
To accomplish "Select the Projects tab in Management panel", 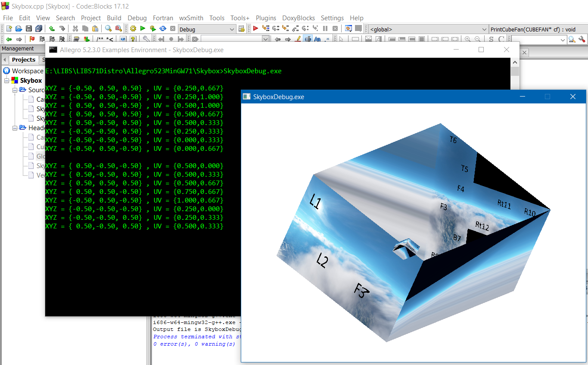I will click(23, 60).
